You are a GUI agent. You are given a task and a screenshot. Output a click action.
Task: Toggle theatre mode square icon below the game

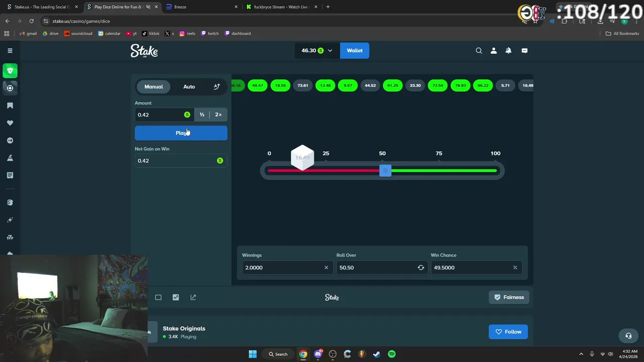pyautogui.click(x=158, y=297)
